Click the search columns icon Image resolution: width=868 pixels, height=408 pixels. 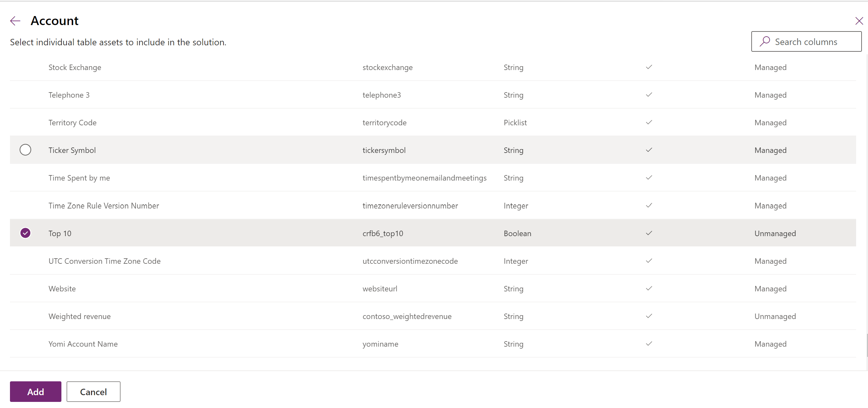[x=764, y=41]
